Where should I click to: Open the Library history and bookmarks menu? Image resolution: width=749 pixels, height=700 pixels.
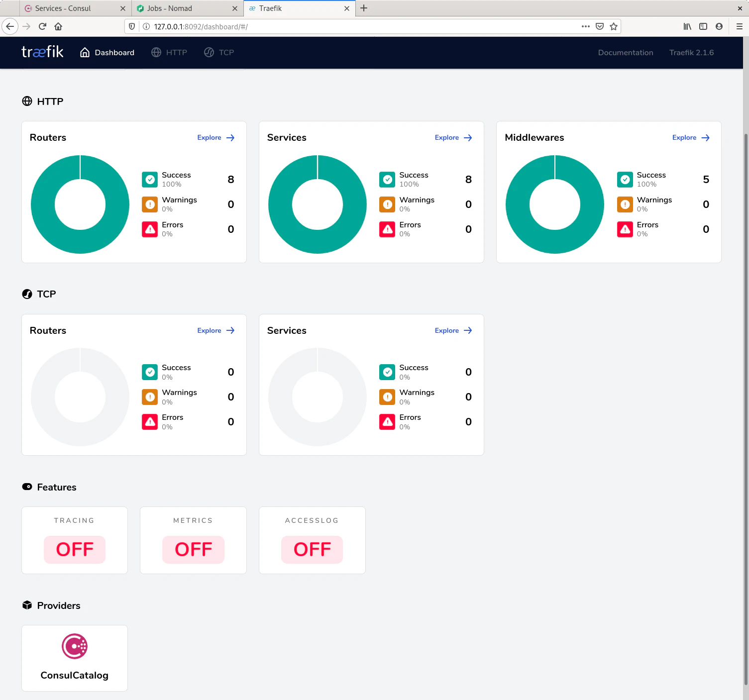pos(687,26)
